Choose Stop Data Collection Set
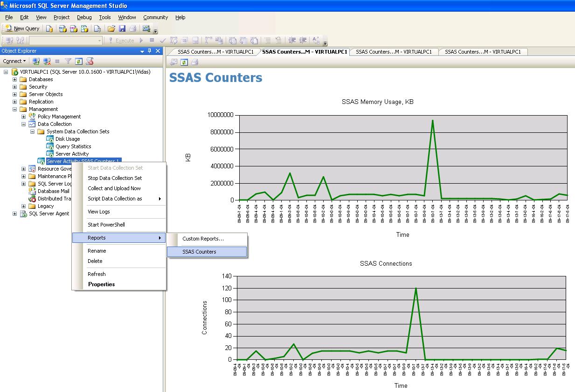The width and height of the screenshot is (575, 392). pyautogui.click(x=115, y=178)
